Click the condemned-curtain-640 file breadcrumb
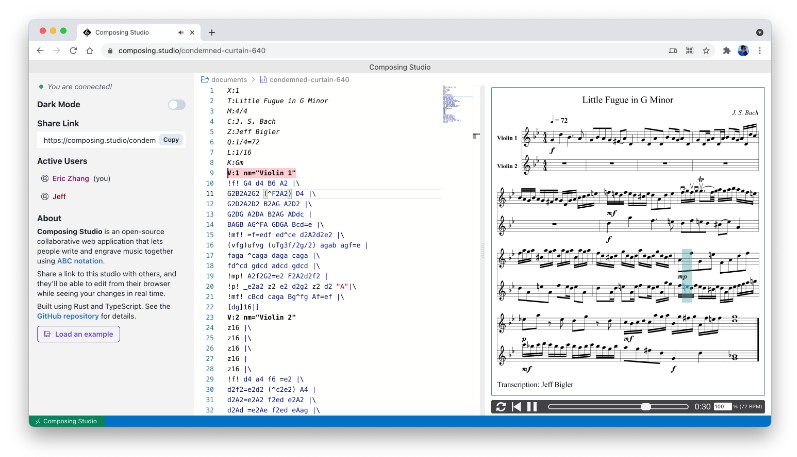Viewport: 797px width, 457px height. [308, 79]
